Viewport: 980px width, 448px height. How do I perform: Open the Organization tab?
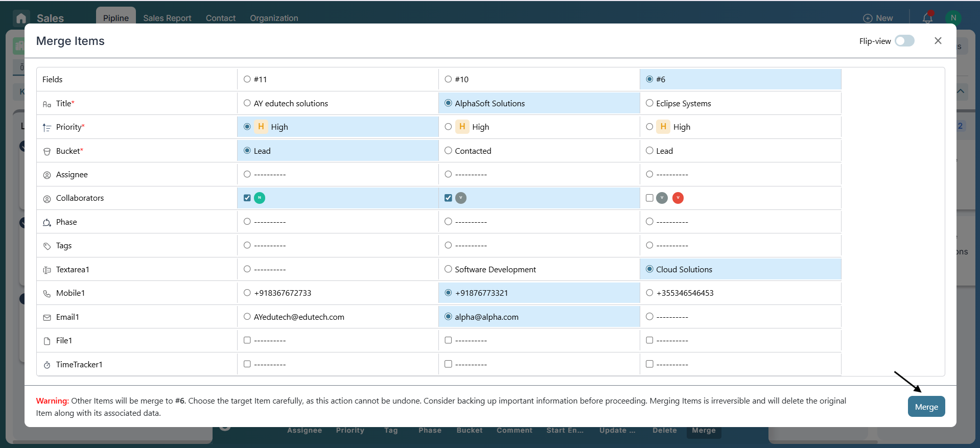click(x=274, y=18)
